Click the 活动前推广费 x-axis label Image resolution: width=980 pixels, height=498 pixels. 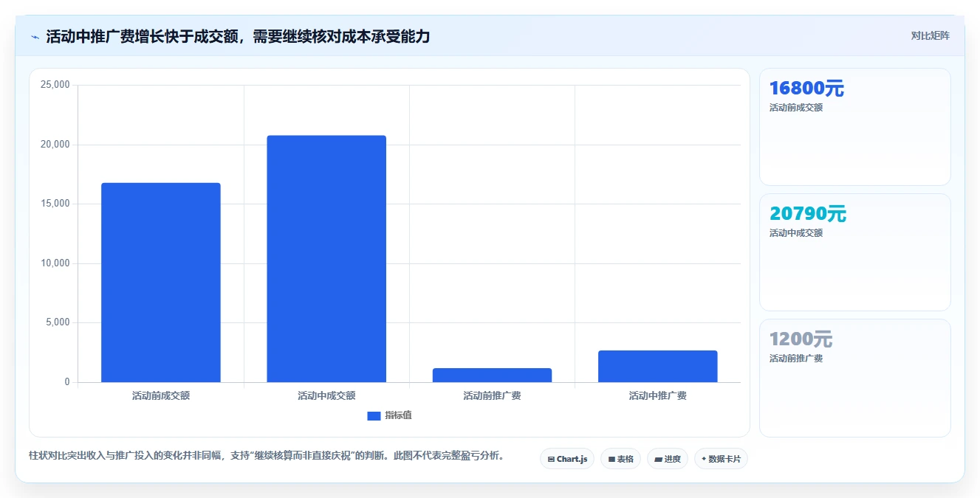click(492, 395)
